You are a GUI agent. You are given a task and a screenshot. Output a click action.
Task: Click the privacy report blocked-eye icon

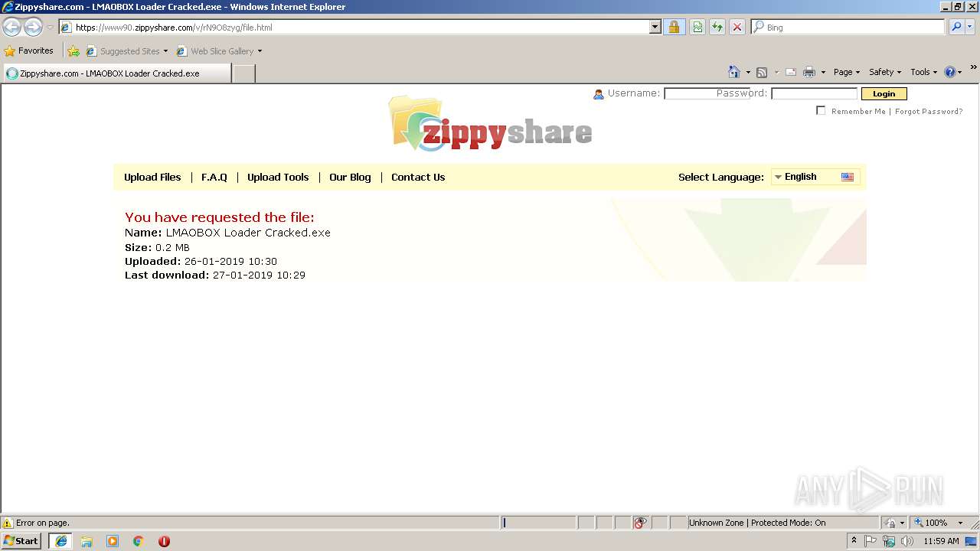640,523
